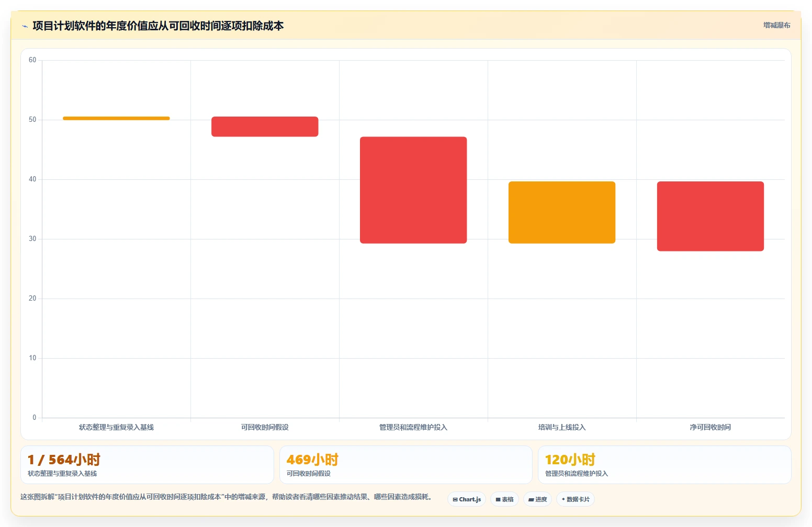Click the 数据卡片 tag chip
The image size is (812, 527).
[x=576, y=499]
